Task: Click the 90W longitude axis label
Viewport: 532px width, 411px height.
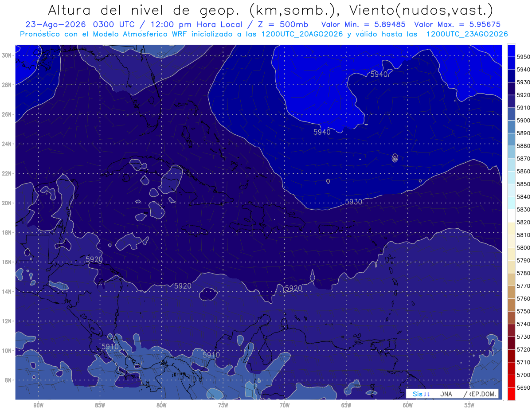Action: pos(39,405)
